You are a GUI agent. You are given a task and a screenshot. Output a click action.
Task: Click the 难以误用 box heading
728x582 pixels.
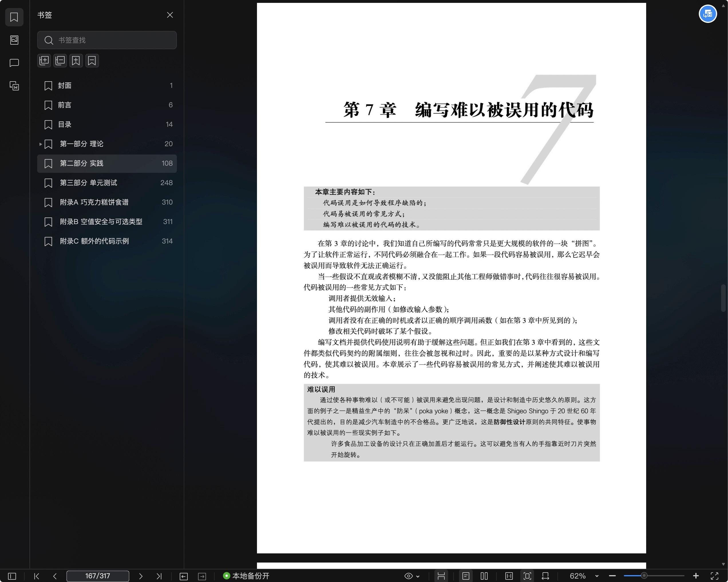coord(321,390)
